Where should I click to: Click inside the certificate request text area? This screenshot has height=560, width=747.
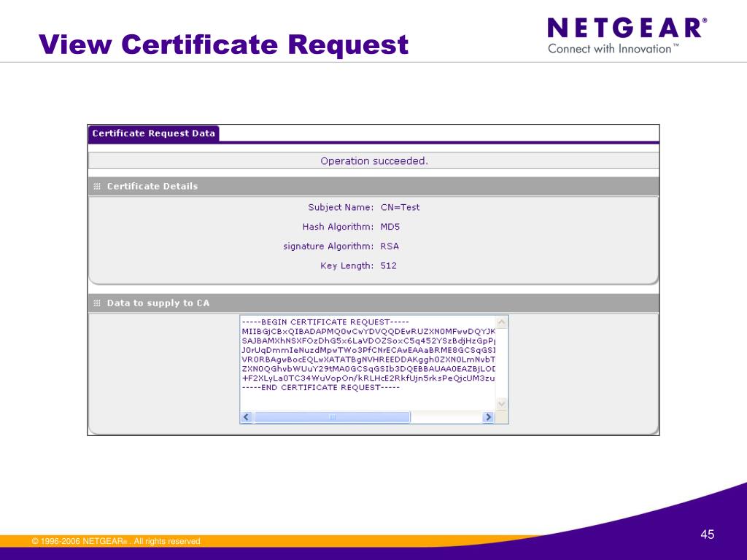[x=374, y=369]
